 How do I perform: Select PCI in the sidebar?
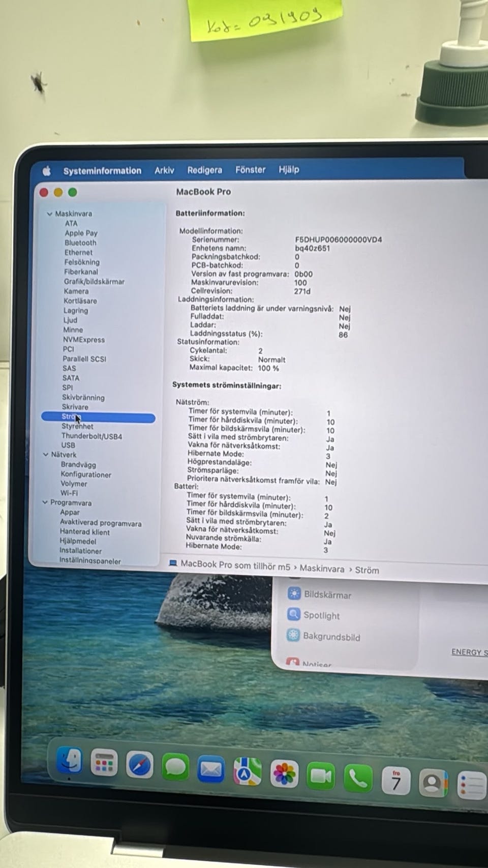click(x=68, y=349)
